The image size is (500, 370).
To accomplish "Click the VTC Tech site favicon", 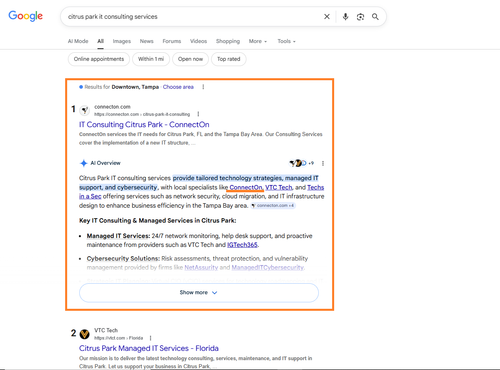I will (85, 334).
